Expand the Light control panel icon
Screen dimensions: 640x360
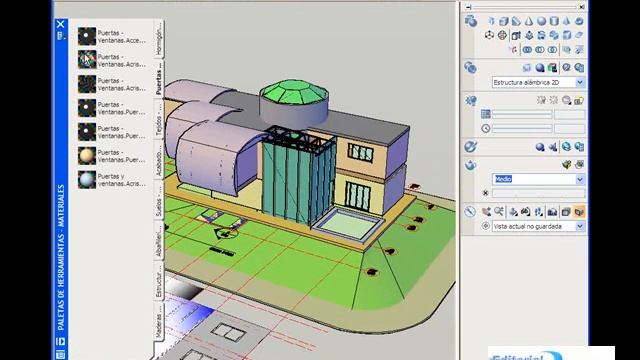coord(471,100)
